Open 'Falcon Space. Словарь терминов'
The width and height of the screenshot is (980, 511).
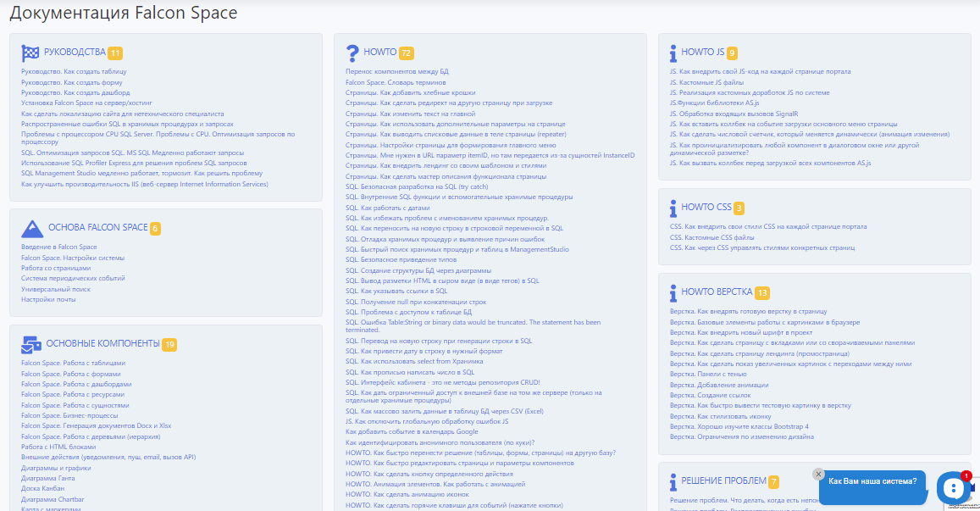click(396, 82)
